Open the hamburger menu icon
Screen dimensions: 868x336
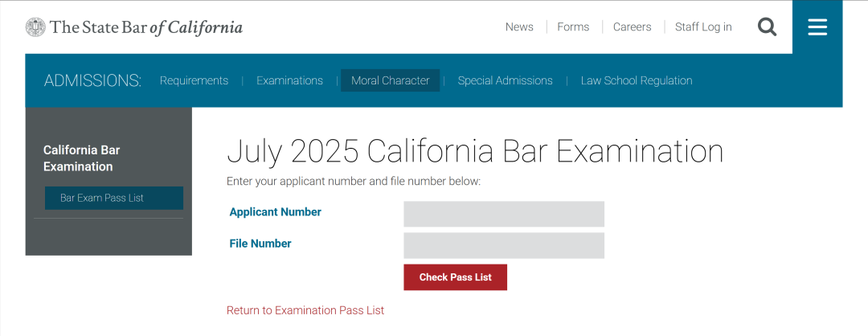tap(817, 27)
